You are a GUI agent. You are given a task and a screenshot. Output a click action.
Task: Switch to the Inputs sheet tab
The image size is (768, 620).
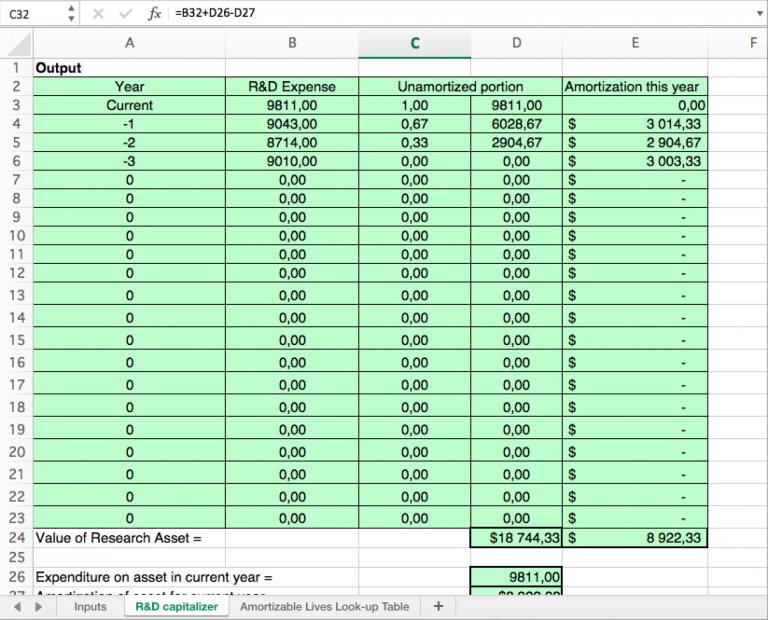point(90,607)
